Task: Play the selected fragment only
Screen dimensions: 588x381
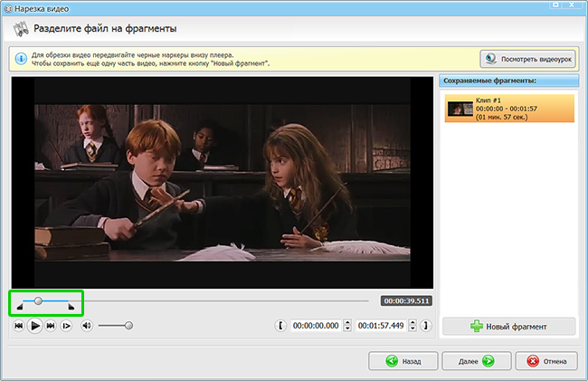Action: pyautogui.click(x=66, y=326)
